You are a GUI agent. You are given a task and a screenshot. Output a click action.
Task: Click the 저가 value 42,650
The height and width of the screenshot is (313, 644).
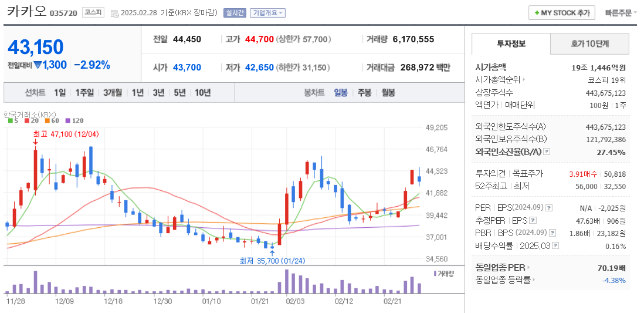[259, 67]
